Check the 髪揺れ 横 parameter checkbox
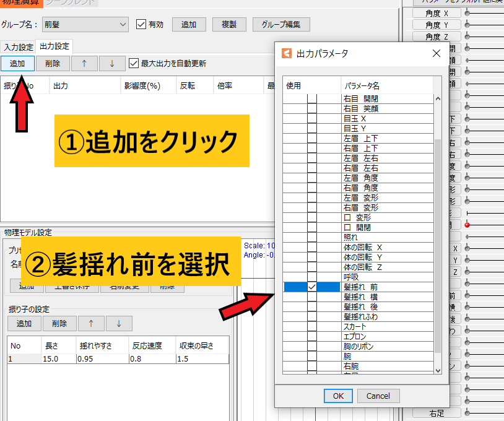This screenshot has width=504, height=421. click(312, 297)
